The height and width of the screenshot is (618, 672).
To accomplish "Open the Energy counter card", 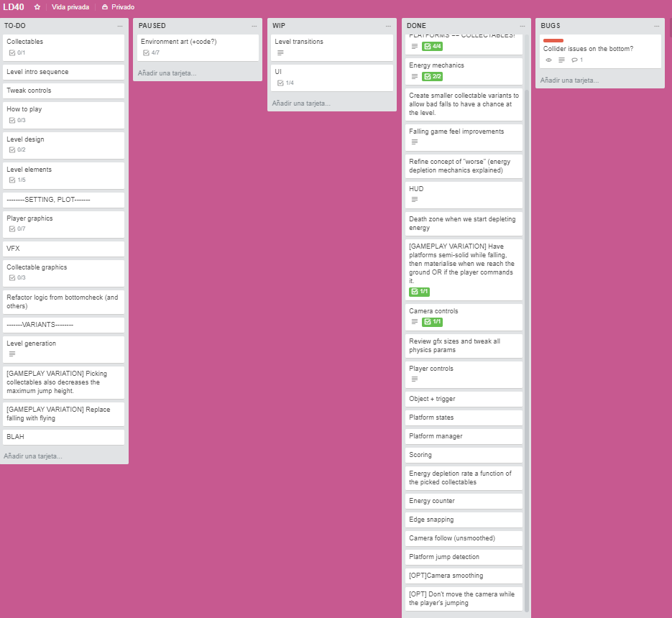I will click(464, 501).
